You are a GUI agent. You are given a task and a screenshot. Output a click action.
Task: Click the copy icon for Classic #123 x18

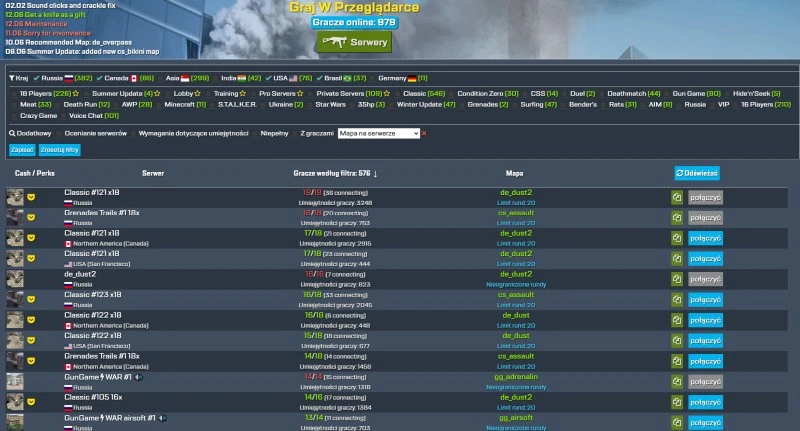coord(677,299)
